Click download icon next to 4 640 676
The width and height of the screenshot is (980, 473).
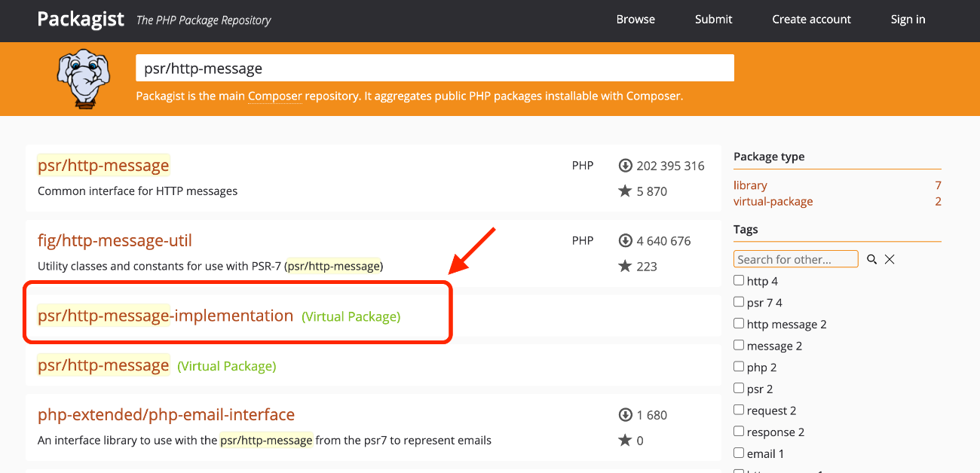(x=625, y=241)
